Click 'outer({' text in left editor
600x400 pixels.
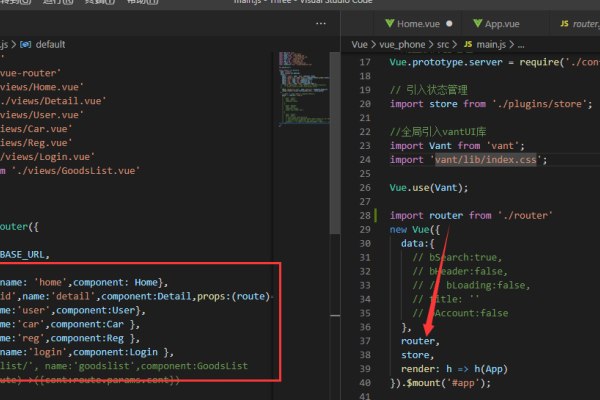click(x=19, y=227)
